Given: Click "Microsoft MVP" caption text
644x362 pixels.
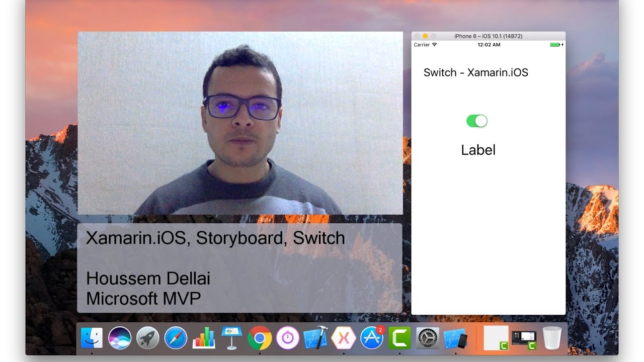Looking at the screenshot, I should tap(143, 298).
